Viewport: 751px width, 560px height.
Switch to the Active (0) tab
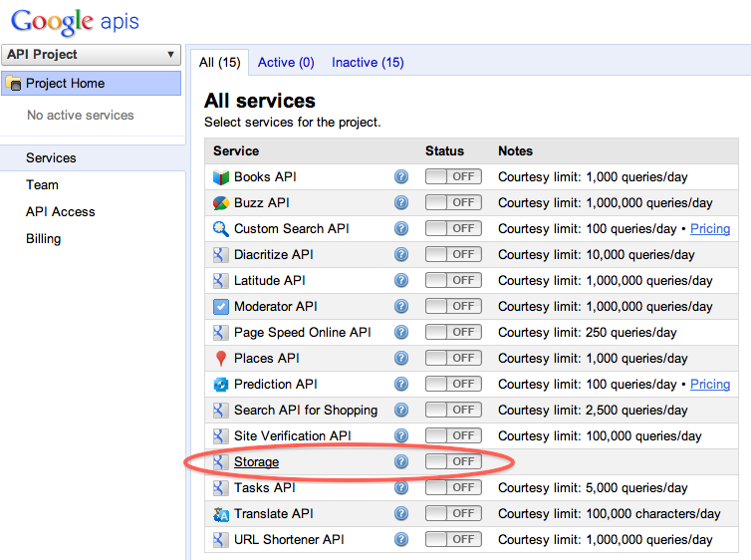tap(286, 62)
